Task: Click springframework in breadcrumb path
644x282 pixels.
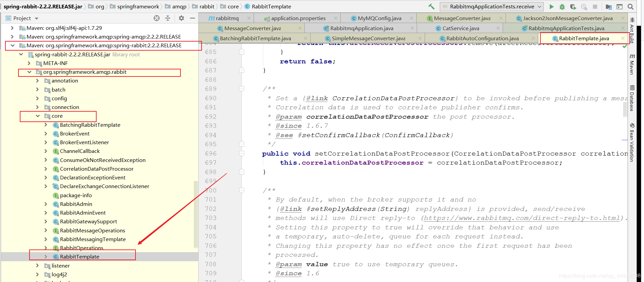Action: [138, 6]
